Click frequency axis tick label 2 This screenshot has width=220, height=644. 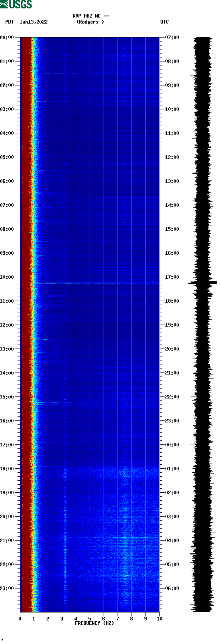[48, 619]
